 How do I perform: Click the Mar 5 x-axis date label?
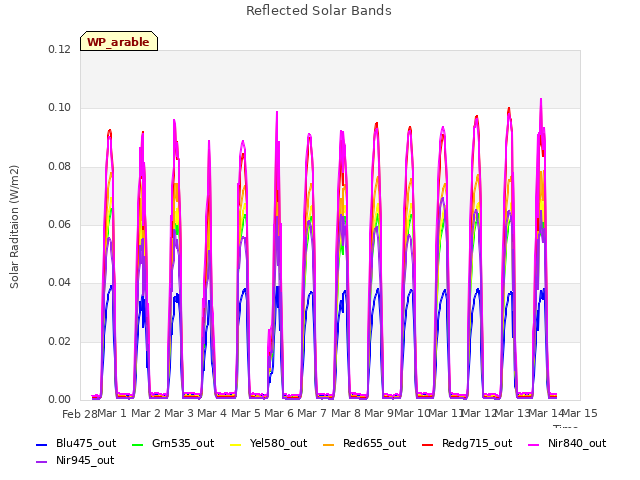pyautogui.click(x=246, y=413)
